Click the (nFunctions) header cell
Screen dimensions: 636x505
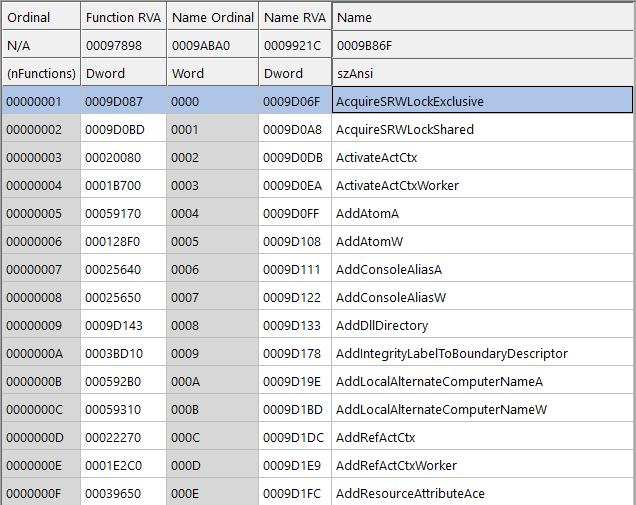tap(41, 73)
